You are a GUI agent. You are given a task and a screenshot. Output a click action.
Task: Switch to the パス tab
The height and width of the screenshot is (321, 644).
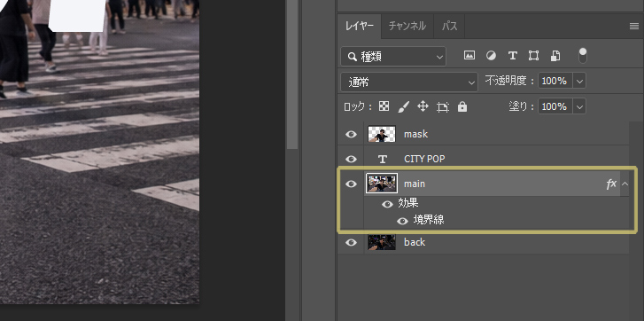click(x=449, y=27)
